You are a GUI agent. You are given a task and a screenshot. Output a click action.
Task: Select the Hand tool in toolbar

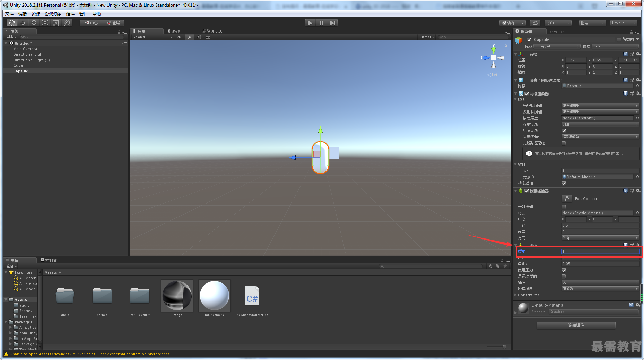[x=12, y=23]
